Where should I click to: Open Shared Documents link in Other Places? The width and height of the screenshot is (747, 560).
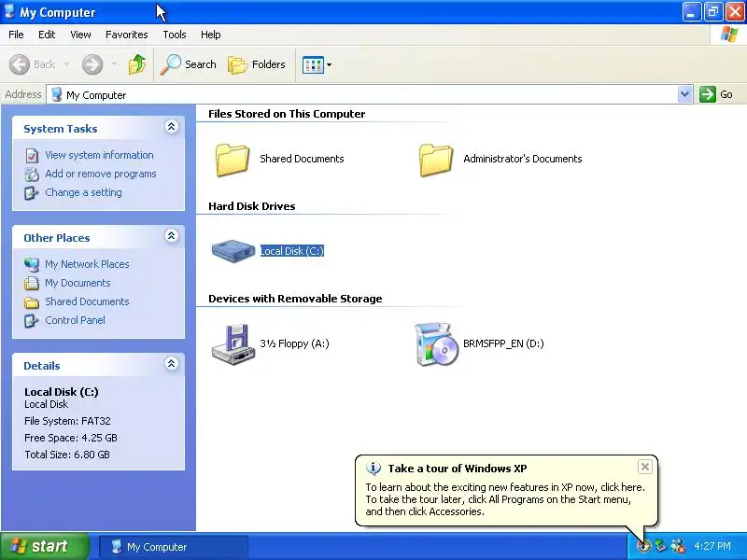(87, 301)
